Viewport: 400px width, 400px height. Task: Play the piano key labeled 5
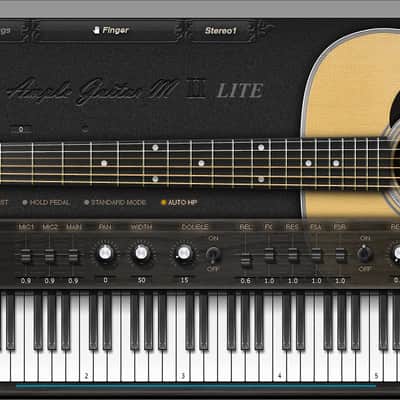click(376, 367)
